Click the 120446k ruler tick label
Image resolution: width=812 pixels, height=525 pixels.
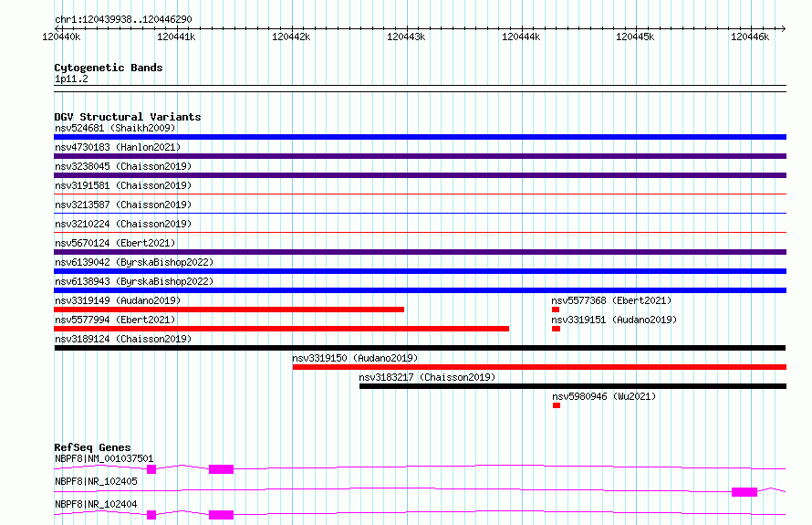click(x=750, y=37)
